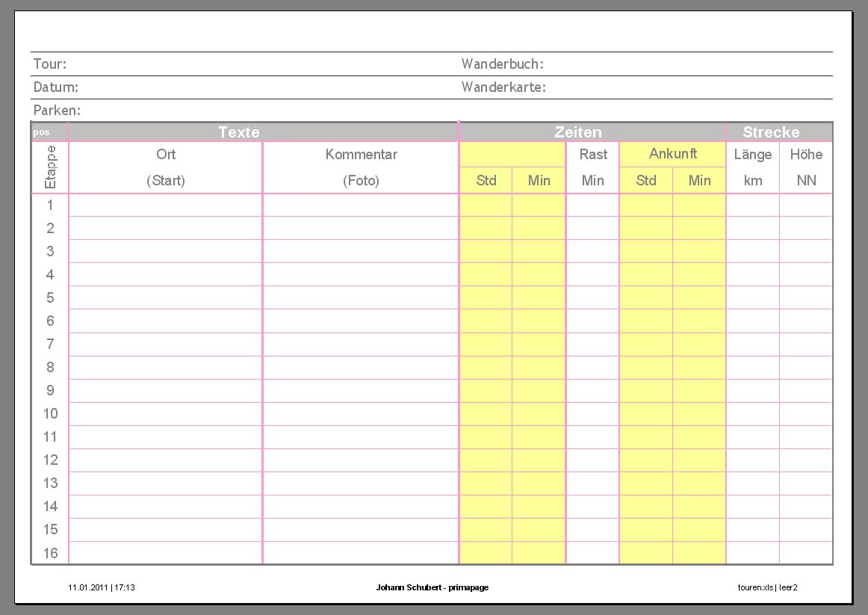Select row number 4
868x615 pixels.
50,274
